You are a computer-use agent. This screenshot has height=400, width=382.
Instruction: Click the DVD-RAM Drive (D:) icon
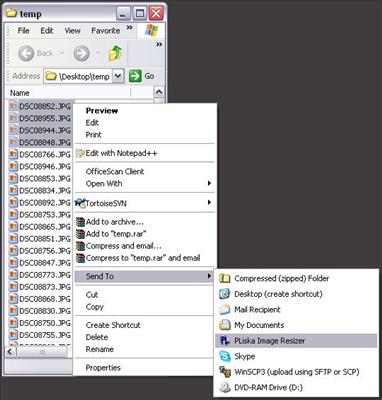225,387
